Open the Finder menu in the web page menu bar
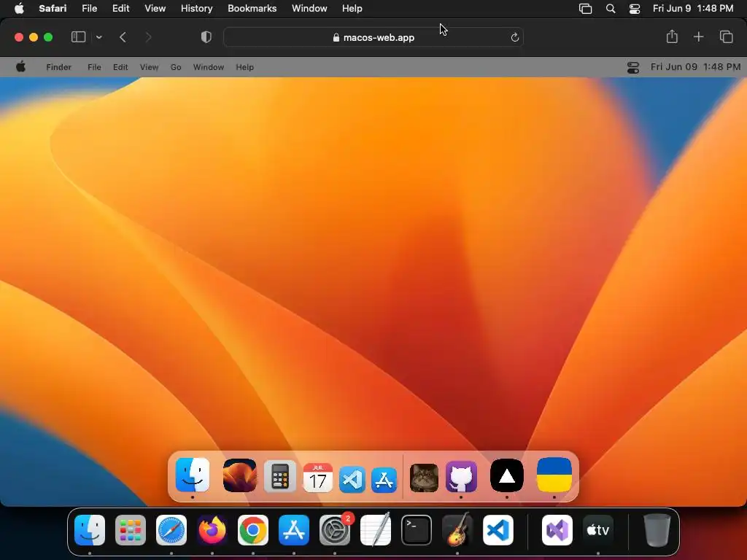Image resolution: width=747 pixels, height=560 pixels. tap(58, 67)
